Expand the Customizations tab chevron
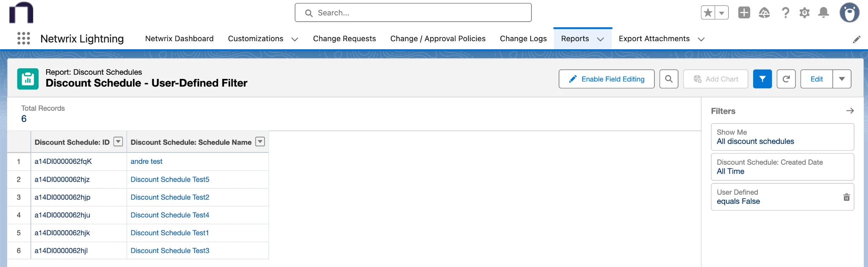868x267 pixels. pos(295,39)
